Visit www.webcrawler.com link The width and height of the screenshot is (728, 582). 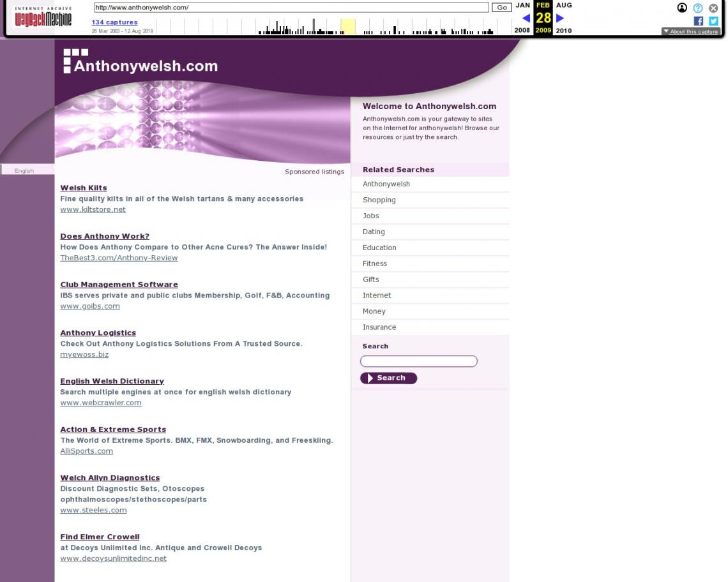coord(101,403)
